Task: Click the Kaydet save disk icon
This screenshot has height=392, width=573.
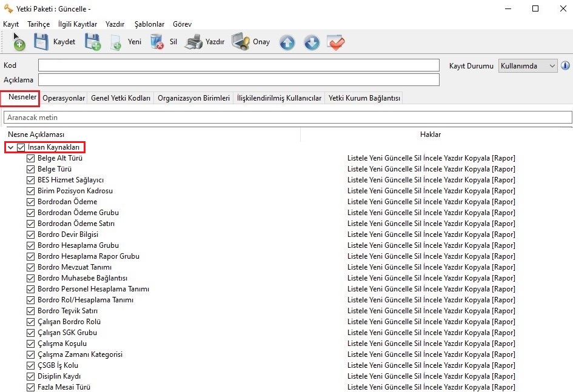Action: pyautogui.click(x=41, y=42)
